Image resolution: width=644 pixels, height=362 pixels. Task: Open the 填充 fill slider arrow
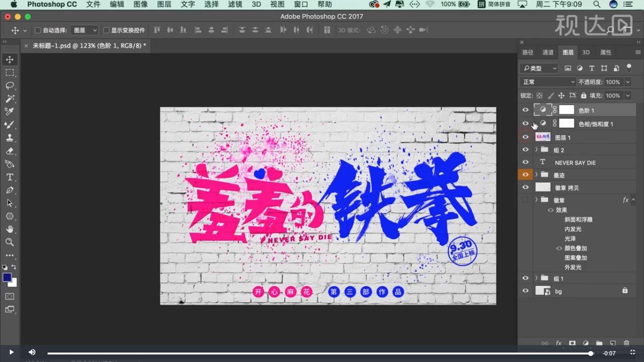click(628, 96)
